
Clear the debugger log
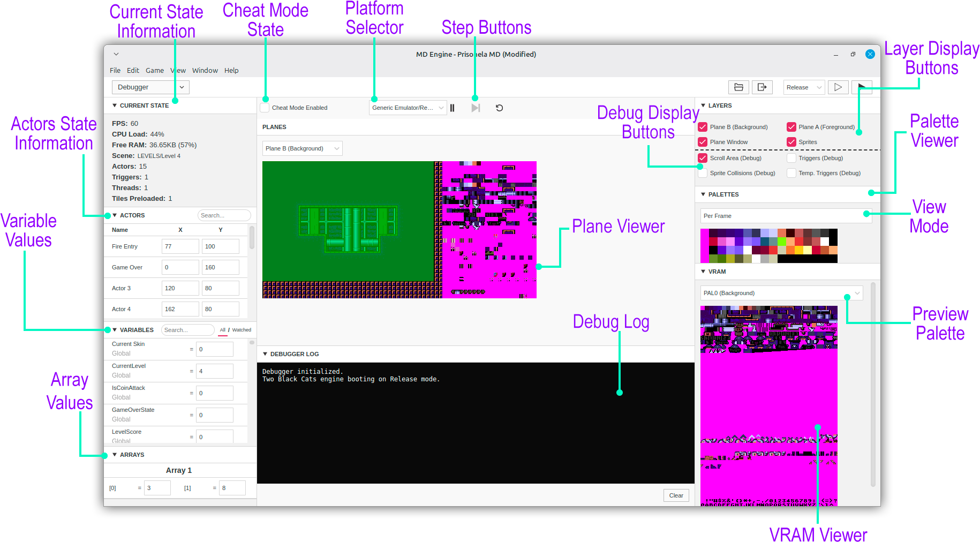[x=676, y=495]
